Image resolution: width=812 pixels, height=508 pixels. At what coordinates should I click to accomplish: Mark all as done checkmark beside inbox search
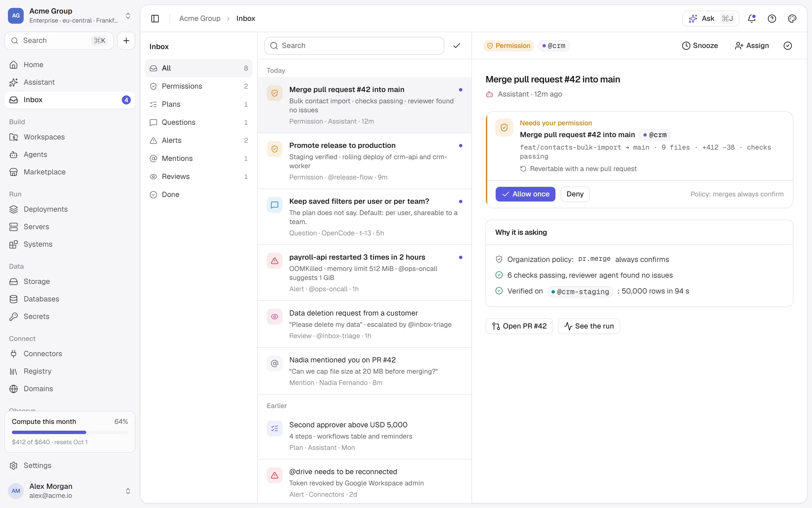tap(457, 46)
